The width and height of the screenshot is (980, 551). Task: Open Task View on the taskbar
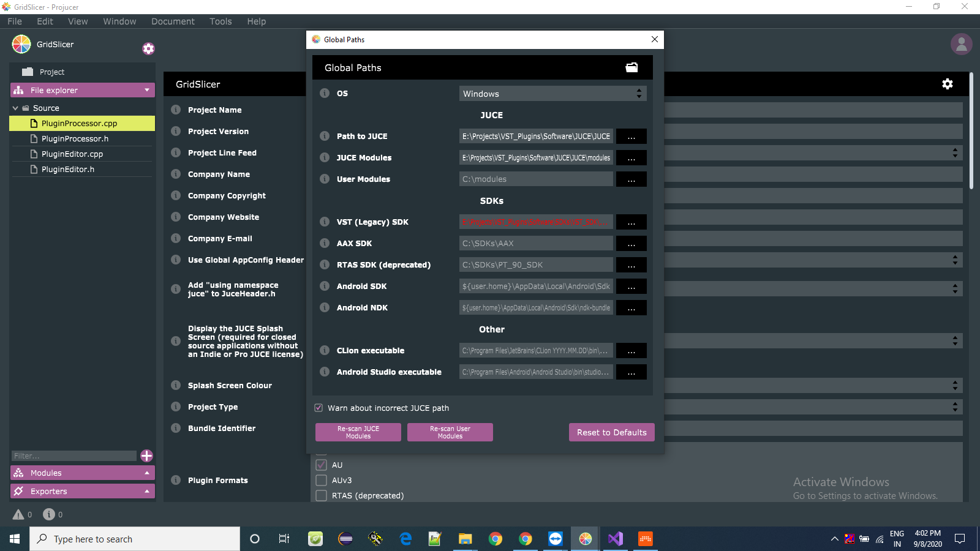pos(284,539)
